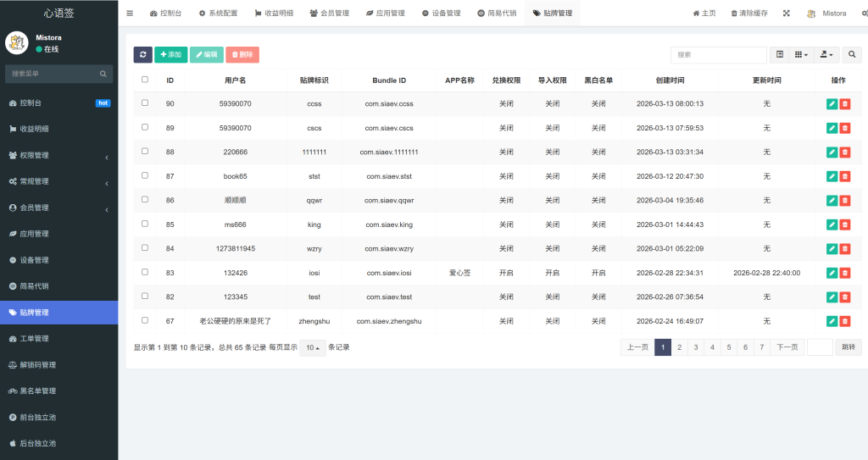Select checkbox for row zhengshu
This screenshot has width=868, height=460.
pyautogui.click(x=145, y=320)
